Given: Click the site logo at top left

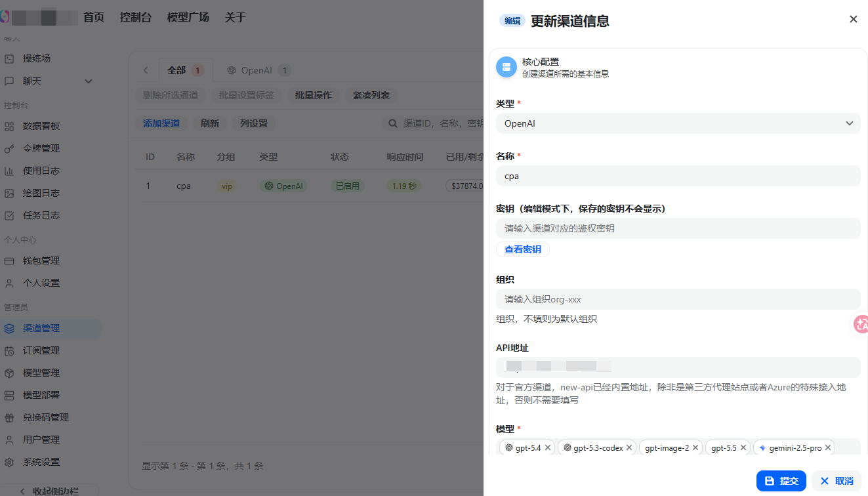Looking at the screenshot, I should 4,17.
